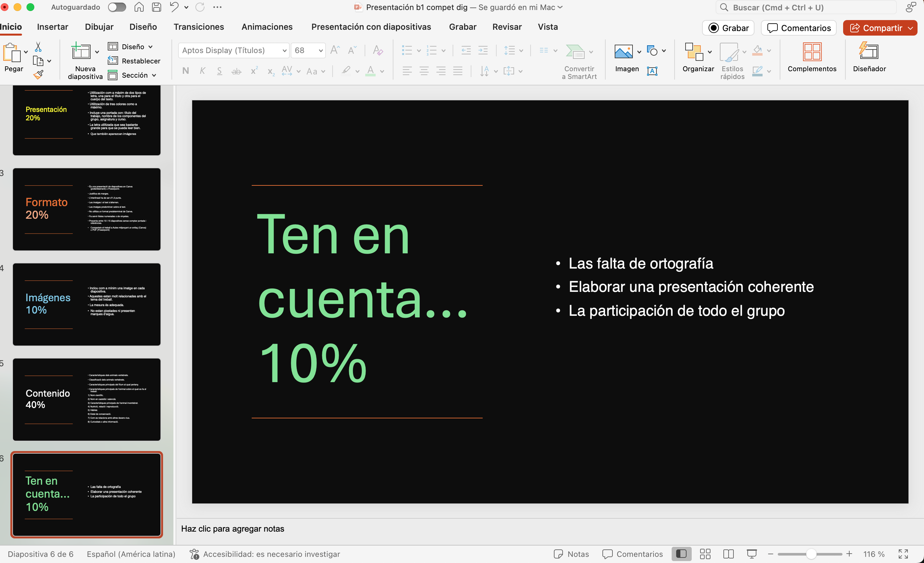This screenshot has width=924, height=563.
Task: Switch to Transiciones tab
Action: pyautogui.click(x=199, y=27)
